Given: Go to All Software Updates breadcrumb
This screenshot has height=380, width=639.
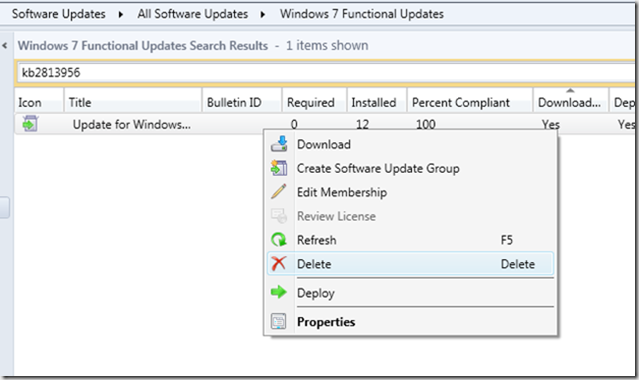Looking at the screenshot, I should pos(192,14).
